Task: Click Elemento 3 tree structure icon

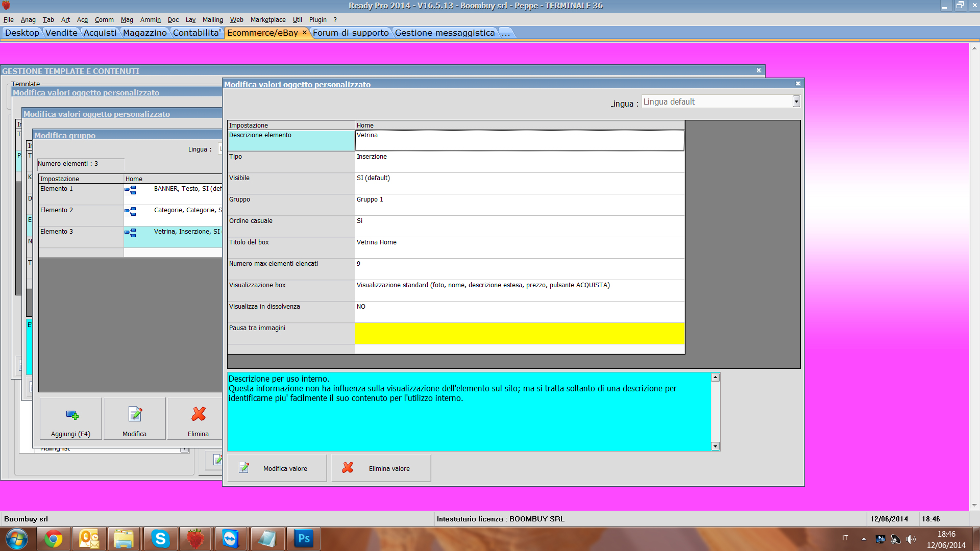Action: [x=131, y=233]
